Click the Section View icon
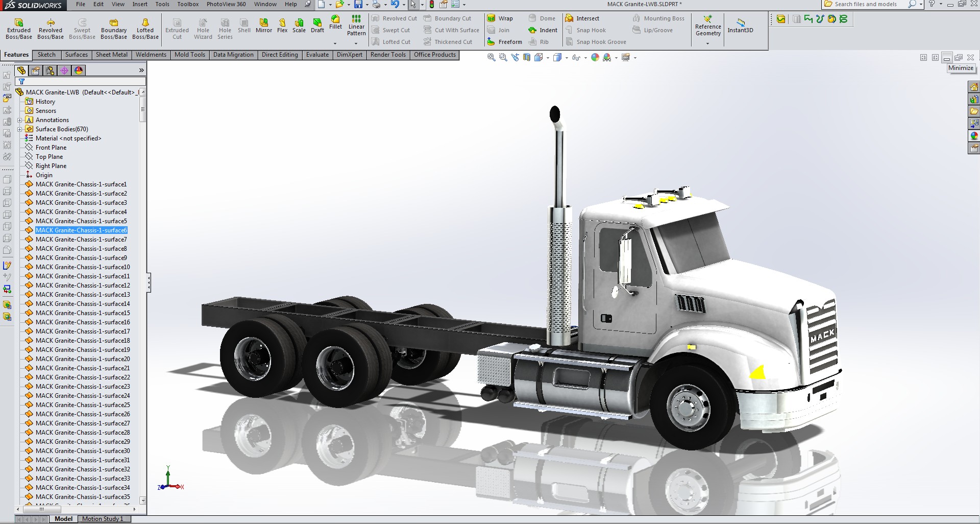This screenshot has height=524, width=980. tap(527, 58)
